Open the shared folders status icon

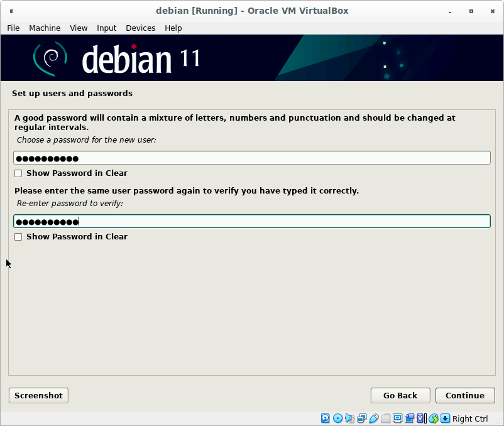pyautogui.click(x=385, y=418)
